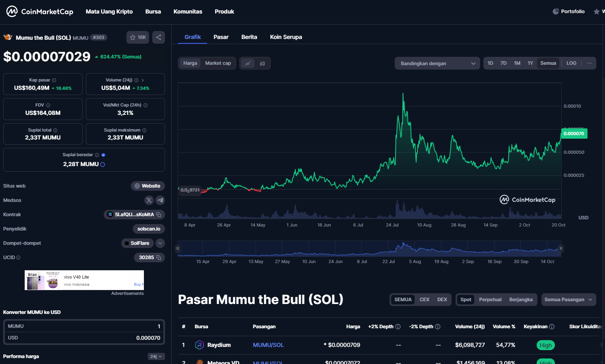
Task: Open solscan.io explorer link
Action: tap(149, 229)
